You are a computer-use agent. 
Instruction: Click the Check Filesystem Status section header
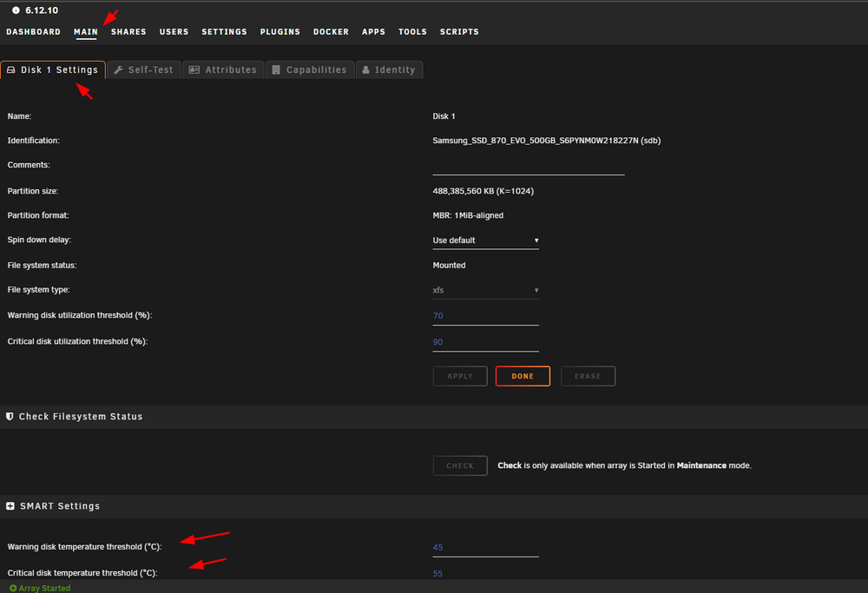point(81,417)
